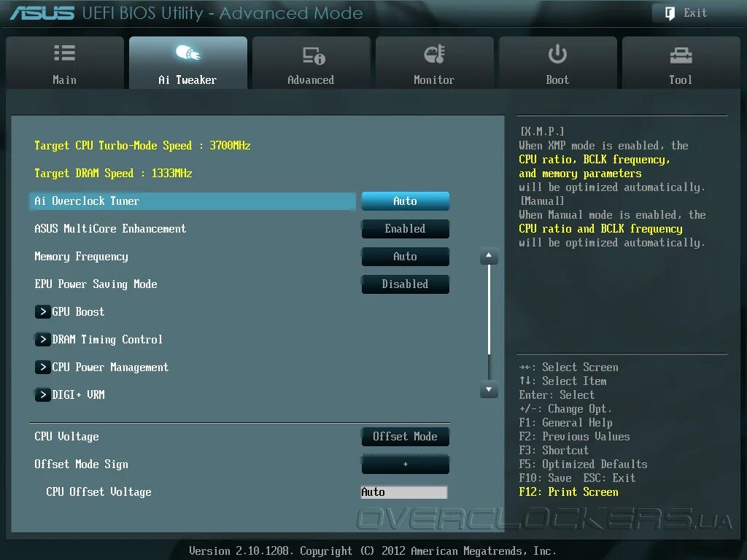Image resolution: width=747 pixels, height=560 pixels.
Task: Open GPU Boost submenu
Action: point(78,312)
